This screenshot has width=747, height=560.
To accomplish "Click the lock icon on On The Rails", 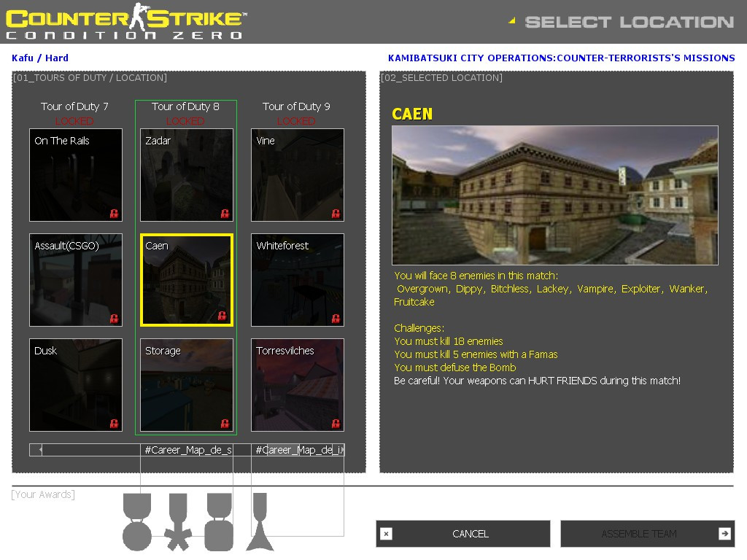I will [x=114, y=214].
